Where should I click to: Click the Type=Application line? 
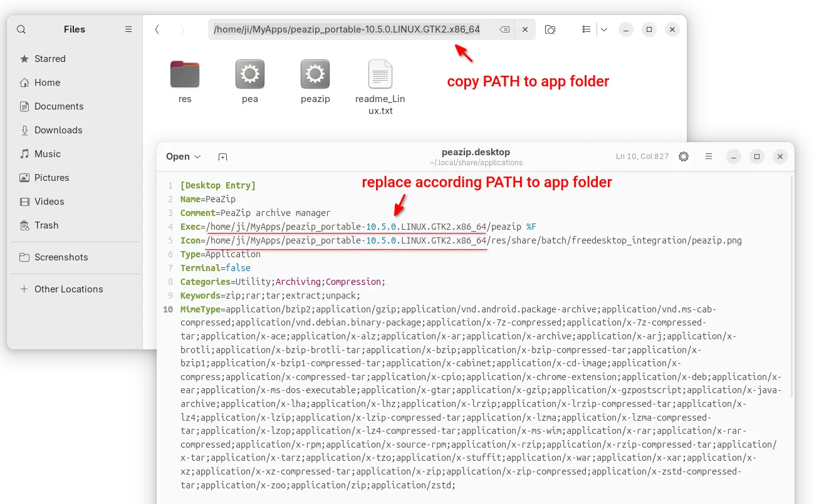click(221, 254)
